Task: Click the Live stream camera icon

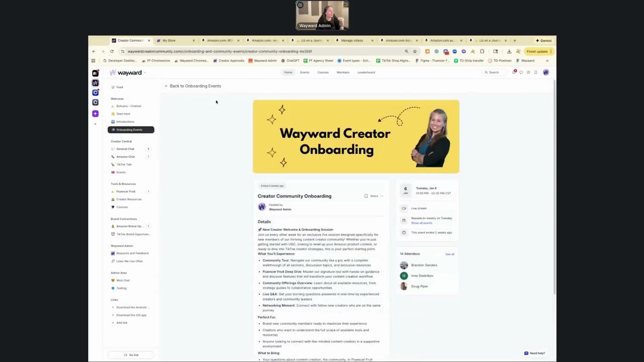Action: [x=404, y=208]
